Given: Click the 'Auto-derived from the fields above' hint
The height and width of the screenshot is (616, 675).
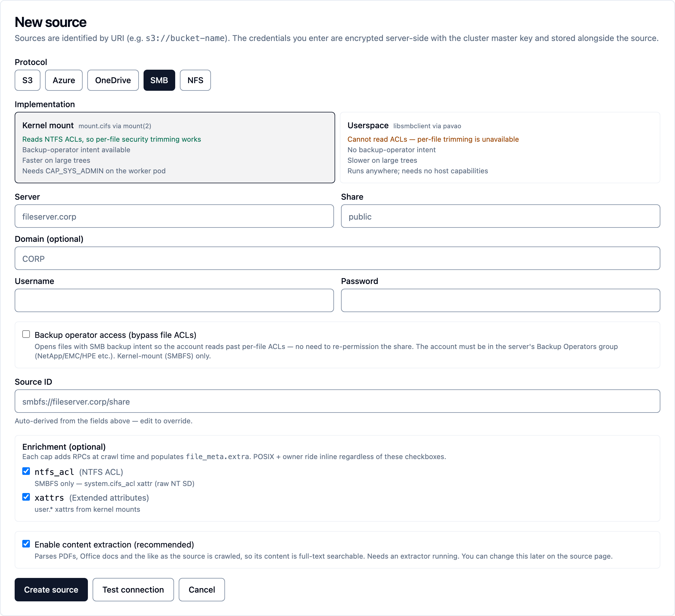Looking at the screenshot, I should 103,421.
